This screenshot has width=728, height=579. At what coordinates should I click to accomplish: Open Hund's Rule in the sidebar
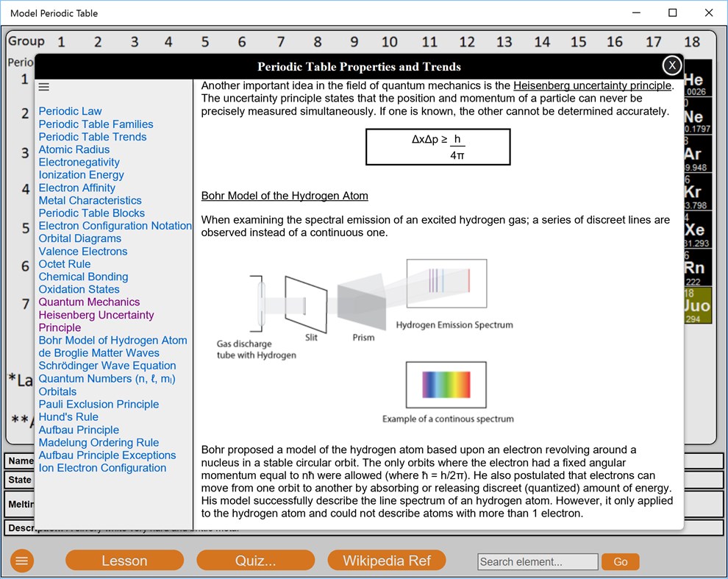[68, 416]
